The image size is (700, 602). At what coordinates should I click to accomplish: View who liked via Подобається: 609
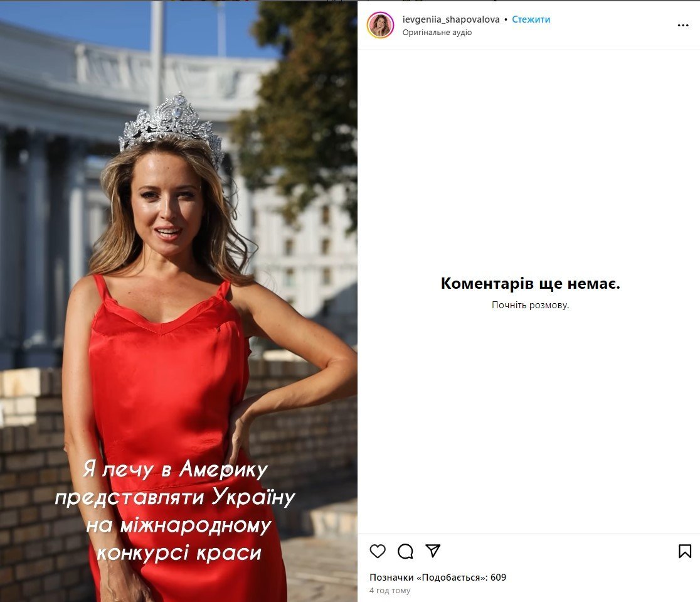tap(438, 578)
